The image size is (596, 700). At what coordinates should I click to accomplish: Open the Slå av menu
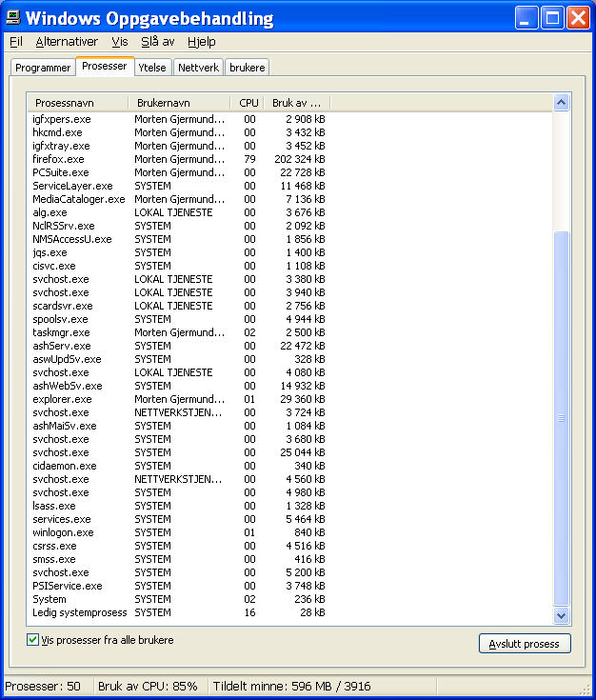[158, 42]
